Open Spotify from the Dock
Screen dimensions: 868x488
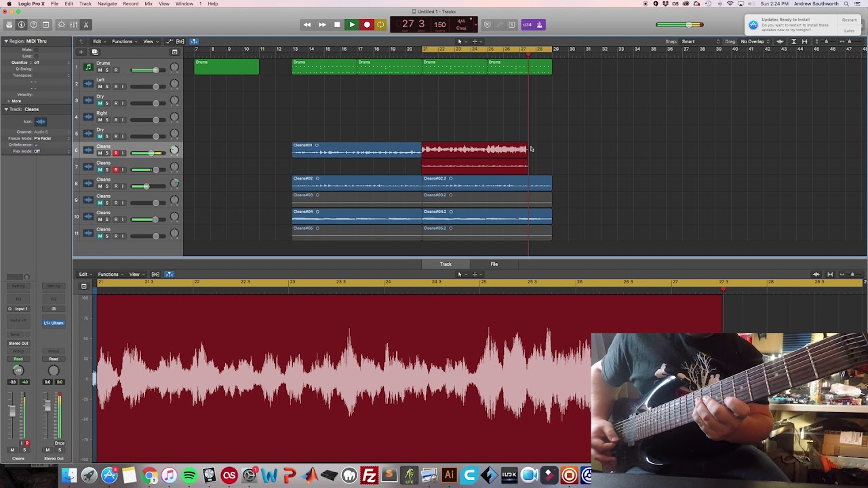(189, 476)
